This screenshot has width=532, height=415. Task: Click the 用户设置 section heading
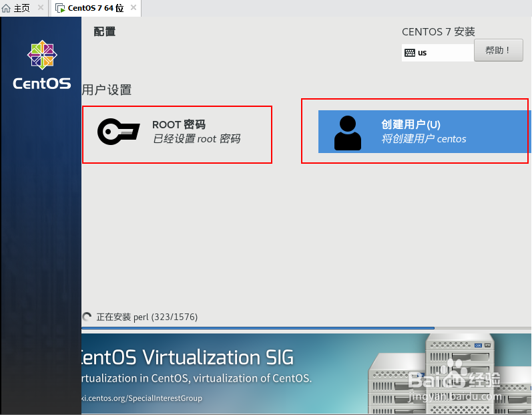(107, 90)
